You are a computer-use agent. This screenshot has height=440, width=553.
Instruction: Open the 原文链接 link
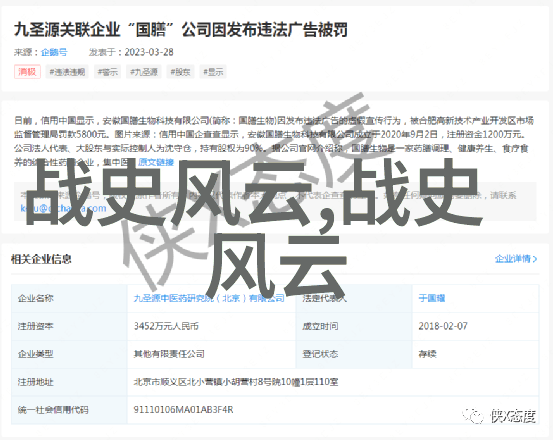(x=156, y=162)
